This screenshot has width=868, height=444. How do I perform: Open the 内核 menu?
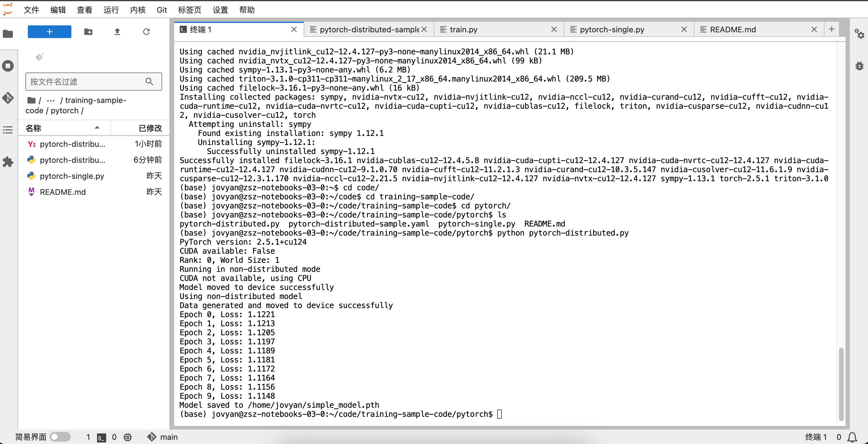(x=138, y=10)
